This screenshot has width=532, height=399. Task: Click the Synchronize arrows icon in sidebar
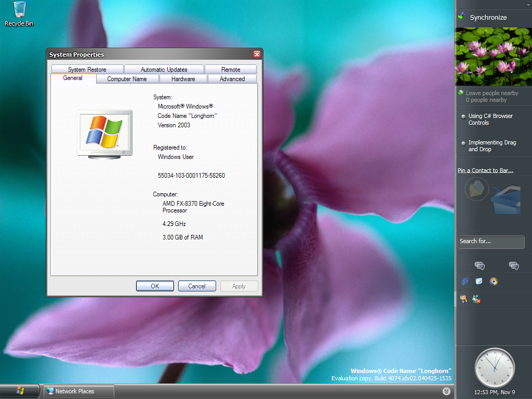point(461,17)
